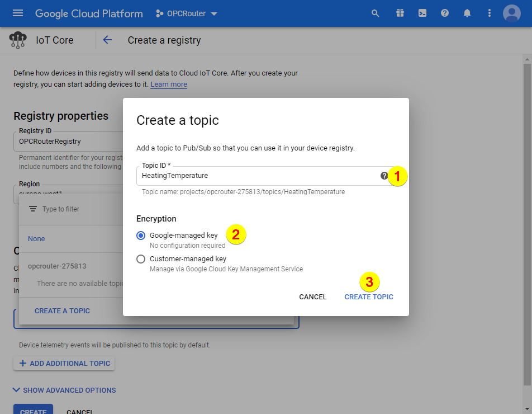The height and width of the screenshot is (414, 532).
Task: Open the gift free trial icon
Action: (x=400, y=13)
